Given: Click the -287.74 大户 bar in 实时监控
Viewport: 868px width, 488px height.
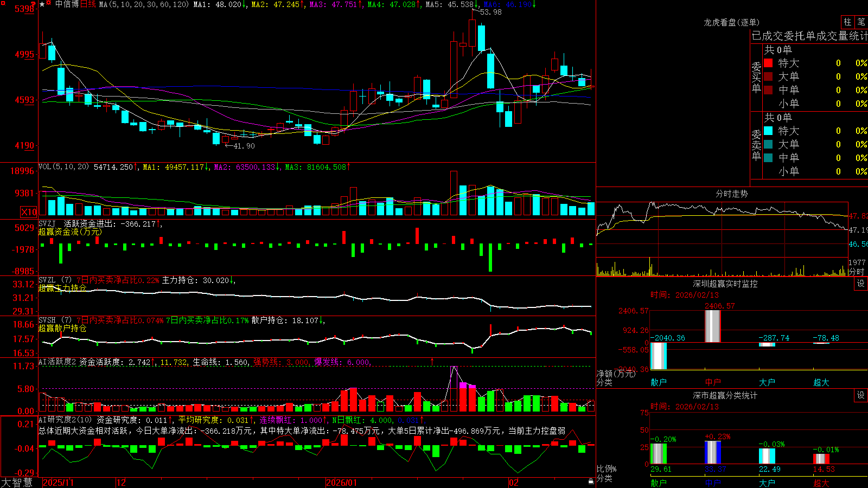Looking at the screenshot, I should point(767,344).
